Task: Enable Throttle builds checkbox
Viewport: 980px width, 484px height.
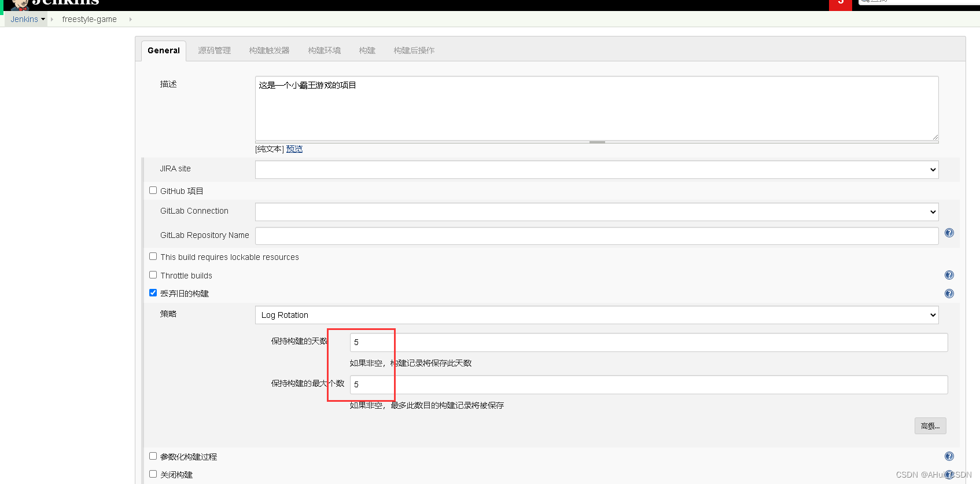Action: click(x=153, y=275)
